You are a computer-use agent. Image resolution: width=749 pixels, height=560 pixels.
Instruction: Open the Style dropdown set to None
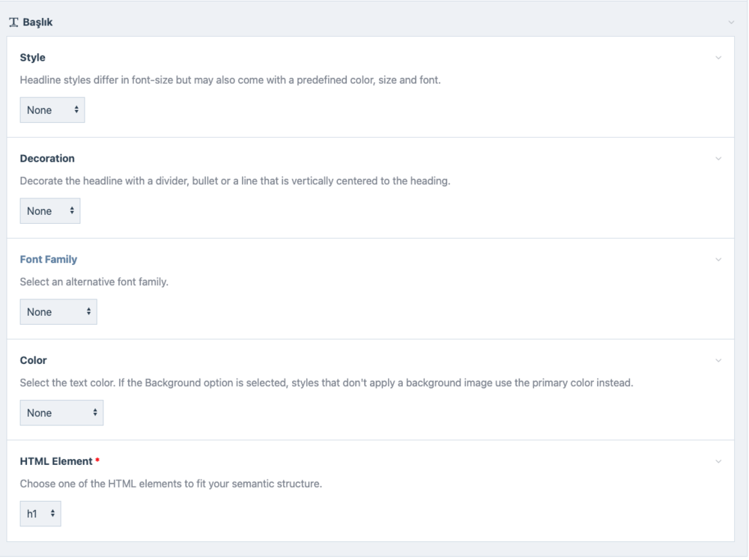(52, 110)
